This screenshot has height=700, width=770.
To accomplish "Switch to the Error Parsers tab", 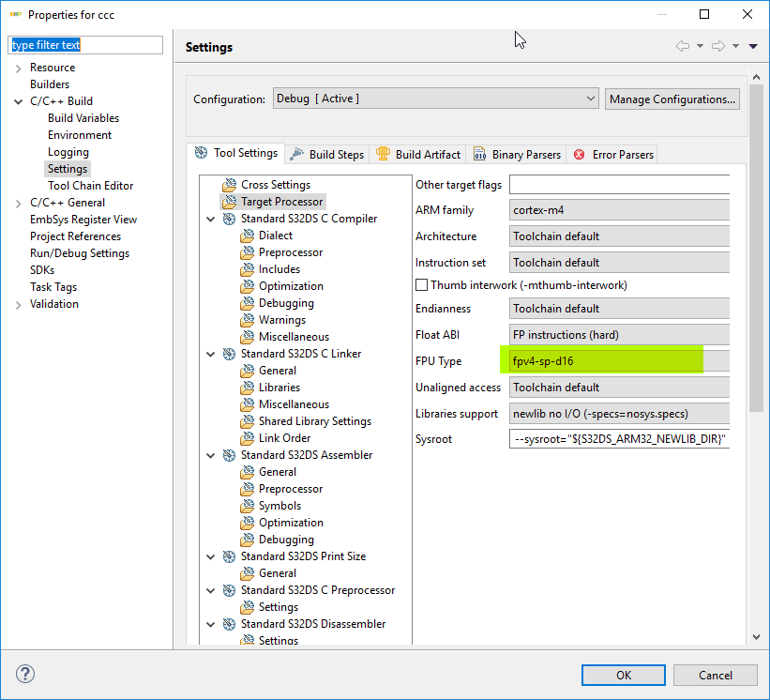I will (x=613, y=154).
